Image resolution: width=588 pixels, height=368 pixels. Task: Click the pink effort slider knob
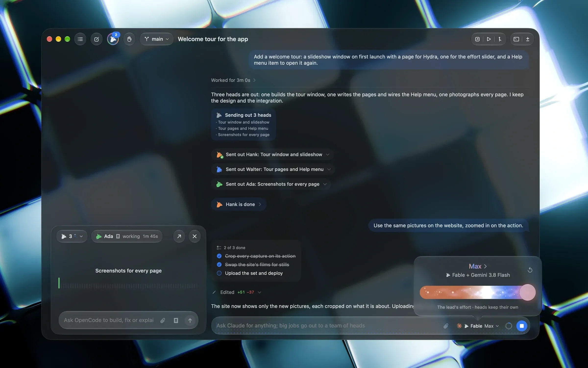click(527, 292)
